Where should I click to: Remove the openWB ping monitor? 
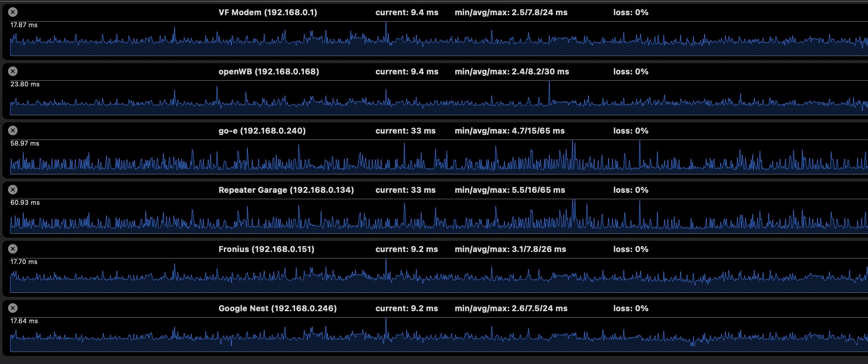click(13, 71)
